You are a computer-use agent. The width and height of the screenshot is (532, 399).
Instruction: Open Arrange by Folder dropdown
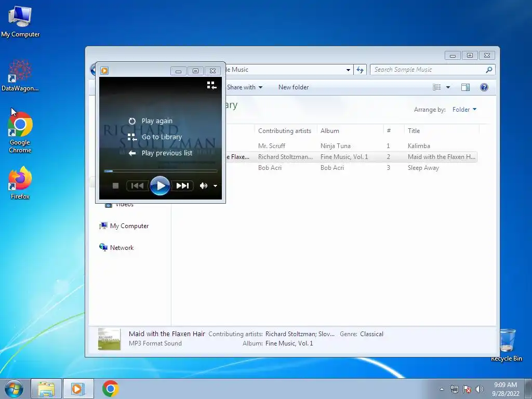[464, 109]
